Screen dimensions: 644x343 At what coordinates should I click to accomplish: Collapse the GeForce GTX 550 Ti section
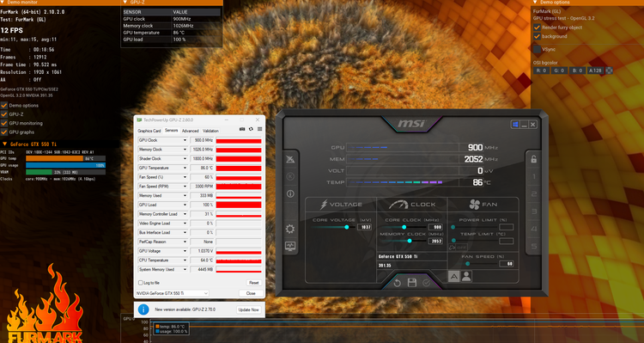pyautogui.click(x=4, y=144)
